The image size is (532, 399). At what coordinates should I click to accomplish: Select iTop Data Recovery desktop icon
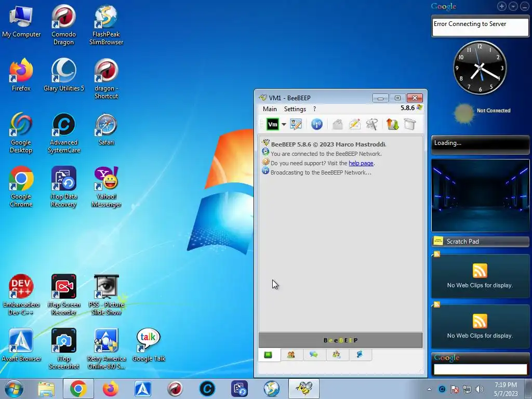click(x=63, y=187)
